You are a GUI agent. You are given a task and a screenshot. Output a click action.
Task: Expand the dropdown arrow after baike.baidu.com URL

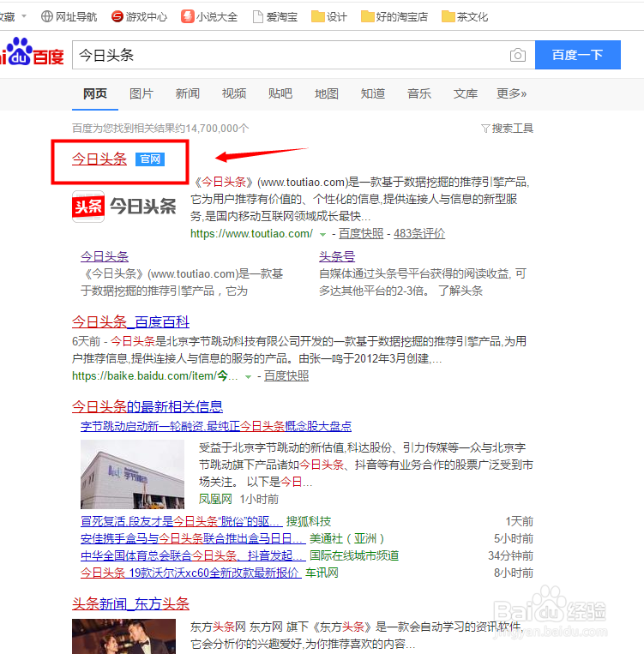(248, 376)
